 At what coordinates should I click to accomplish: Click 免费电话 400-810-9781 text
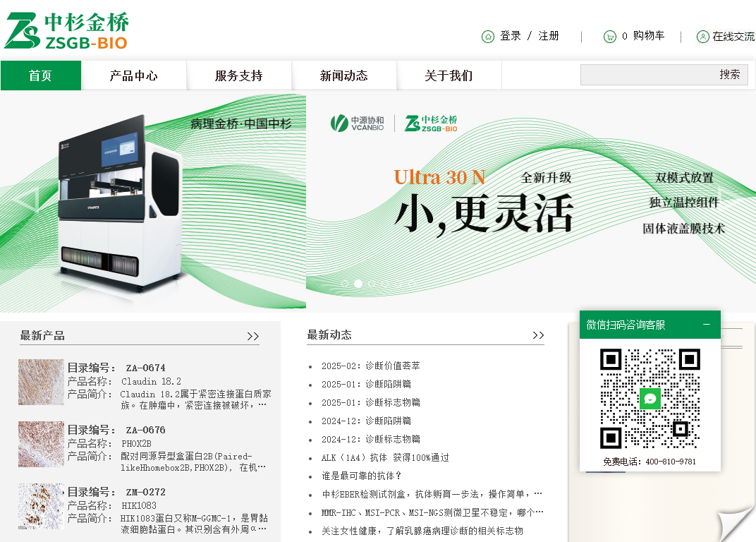coord(650,462)
